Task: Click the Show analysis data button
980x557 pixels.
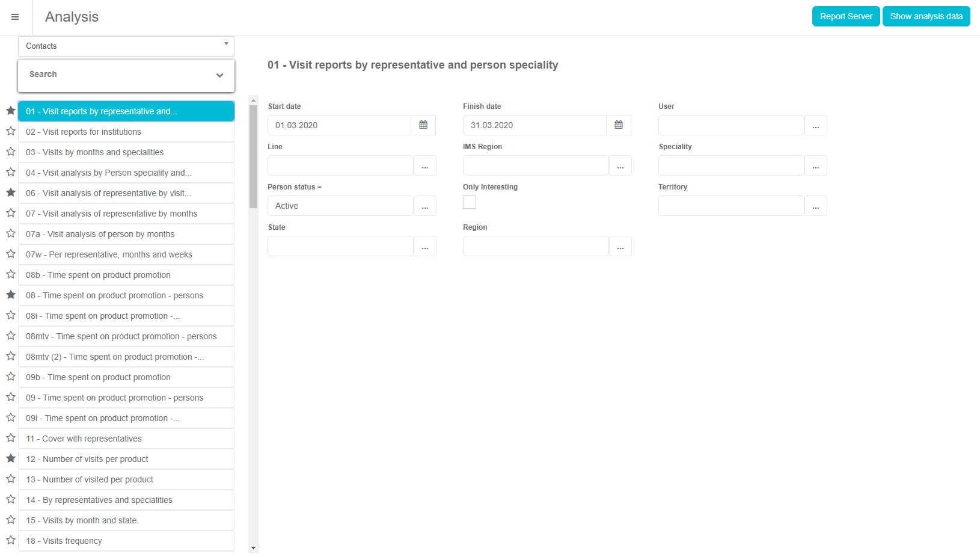Action: point(926,16)
